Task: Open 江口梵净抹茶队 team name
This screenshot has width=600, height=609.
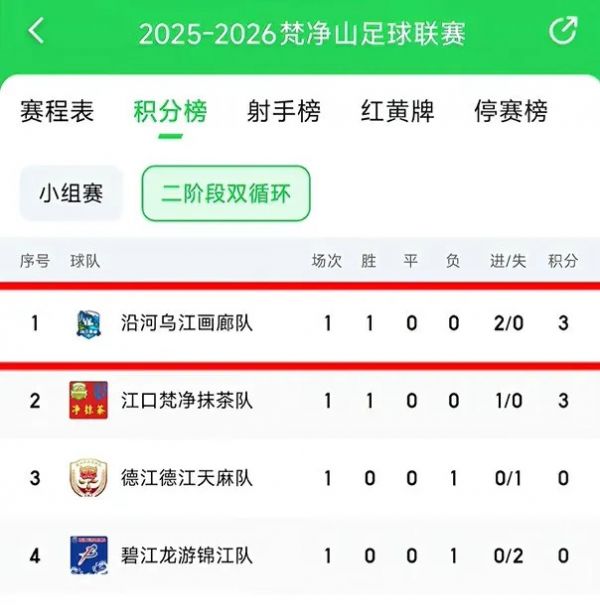Action: pyautogui.click(x=186, y=401)
